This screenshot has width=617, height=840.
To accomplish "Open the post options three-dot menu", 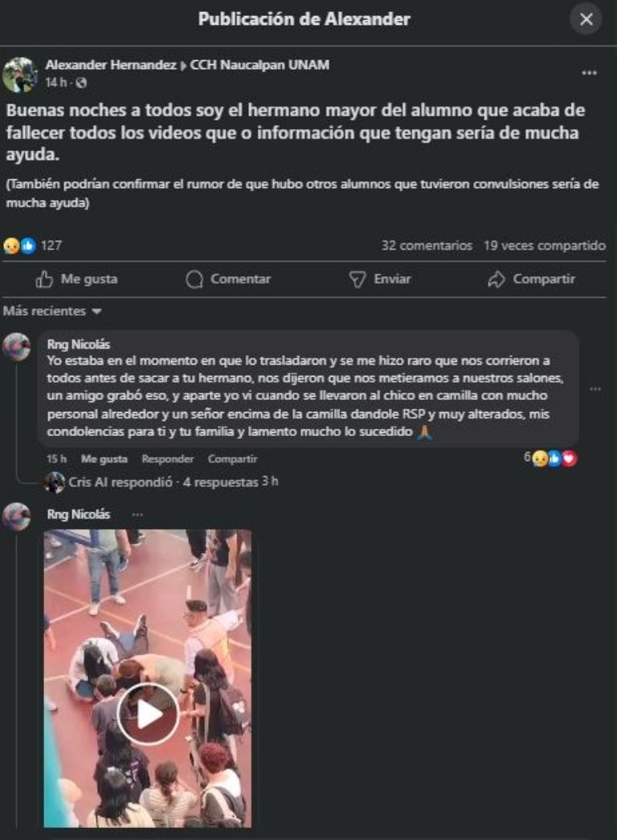I will pos(589,72).
